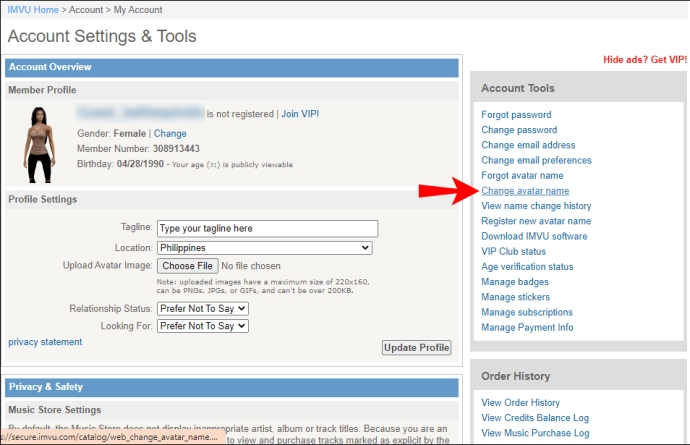The height and width of the screenshot is (445, 690).
Task: Open View Credits Balance Log
Action: [535, 418]
